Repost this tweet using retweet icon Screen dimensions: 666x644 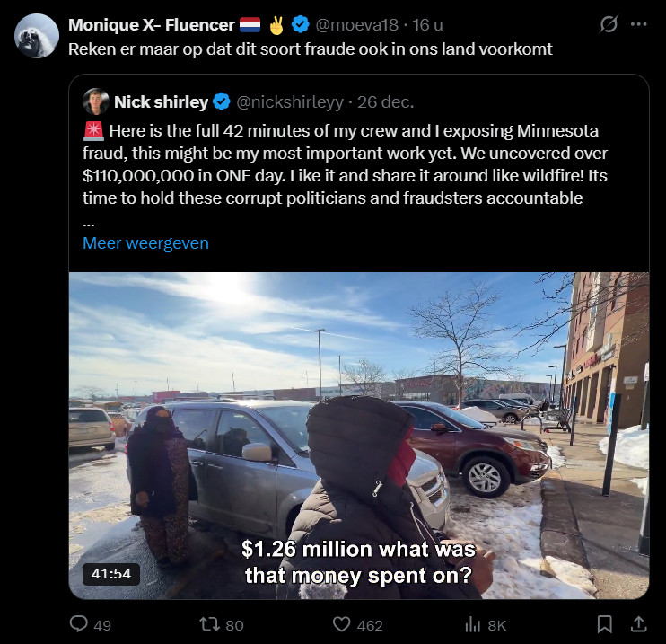pos(209,624)
